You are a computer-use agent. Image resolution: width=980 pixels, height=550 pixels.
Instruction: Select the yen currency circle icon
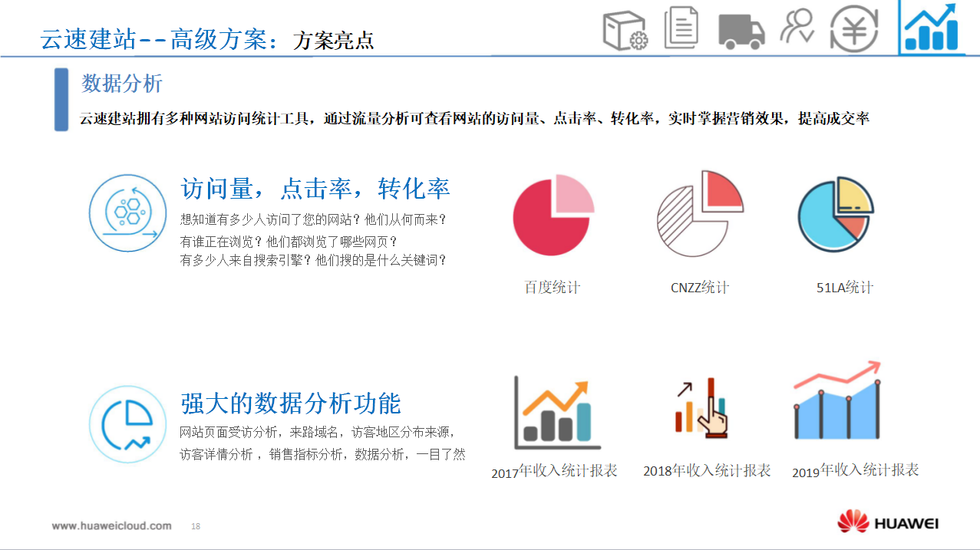coord(853,29)
